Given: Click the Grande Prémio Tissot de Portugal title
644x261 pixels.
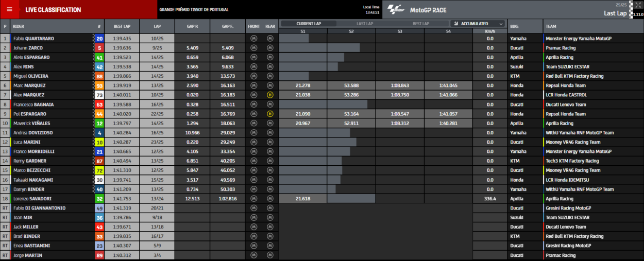Looking at the screenshot, I should 194,10.
